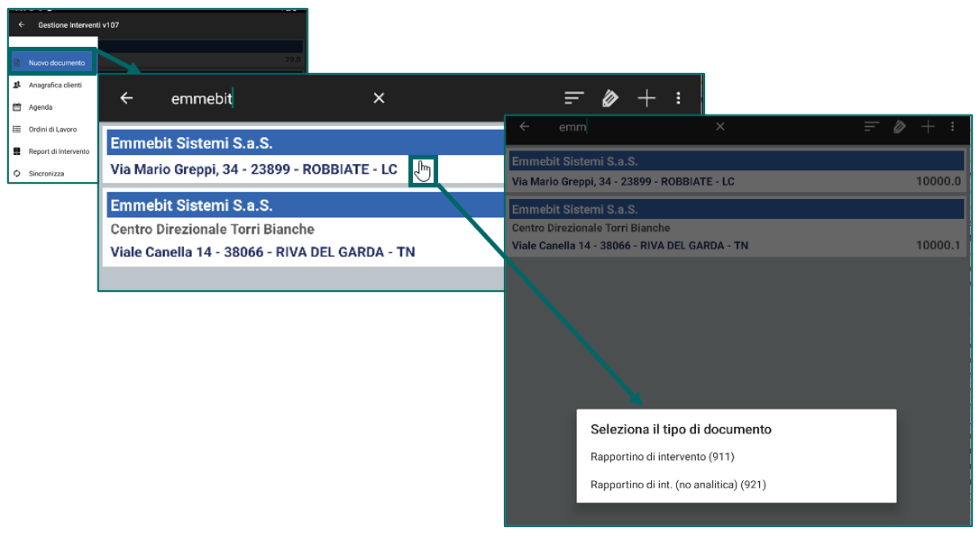Image resolution: width=980 pixels, height=536 pixels.
Task: Clear the emmebit search text
Action: point(379,98)
